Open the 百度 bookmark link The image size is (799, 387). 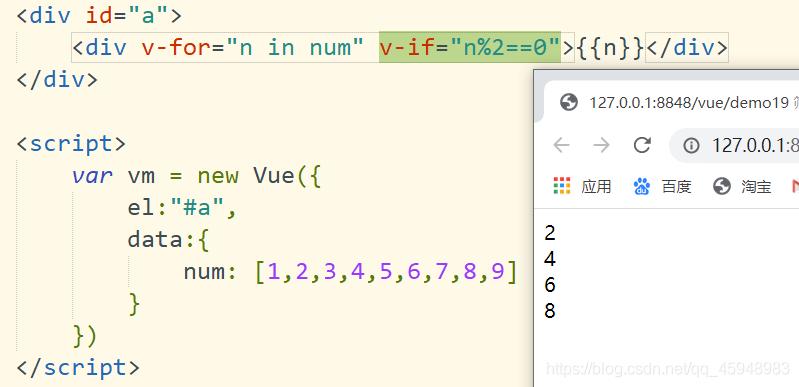click(x=676, y=187)
